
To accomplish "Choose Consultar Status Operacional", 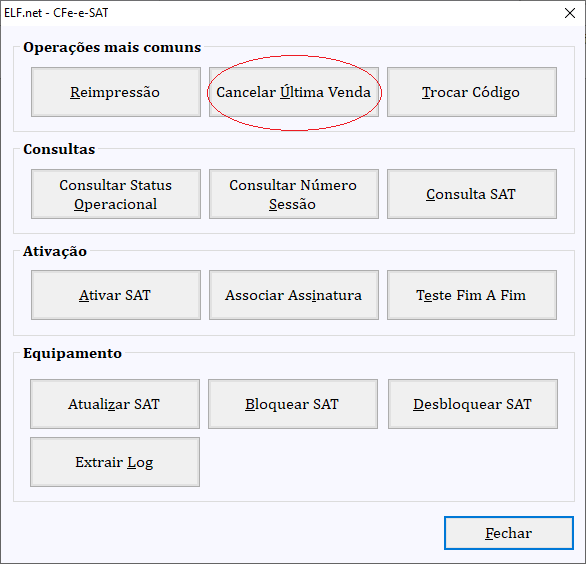I will pyautogui.click(x=116, y=194).
